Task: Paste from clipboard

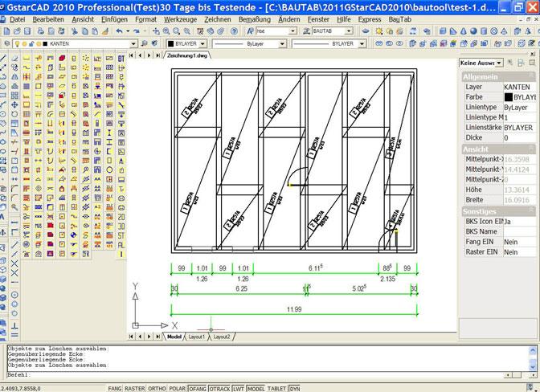Action: point(96,31)
